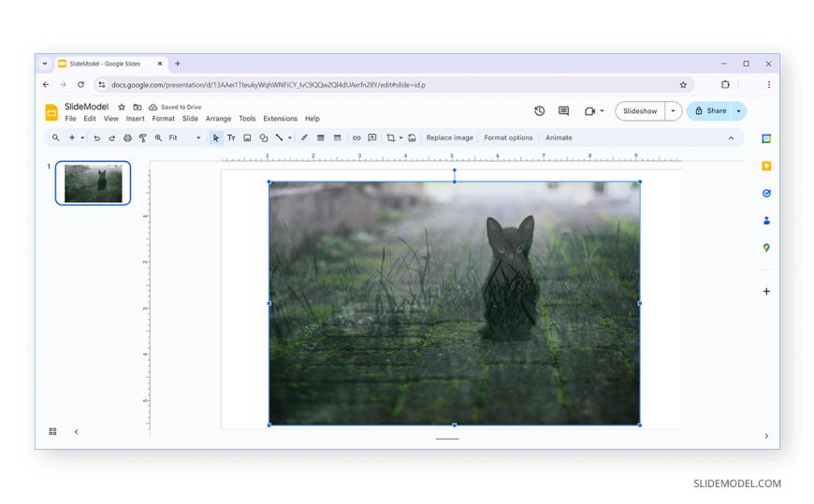This screenshot has height=504, width=814.
Task: Star the SlideModel presentation
Action: tap(122, 107)
